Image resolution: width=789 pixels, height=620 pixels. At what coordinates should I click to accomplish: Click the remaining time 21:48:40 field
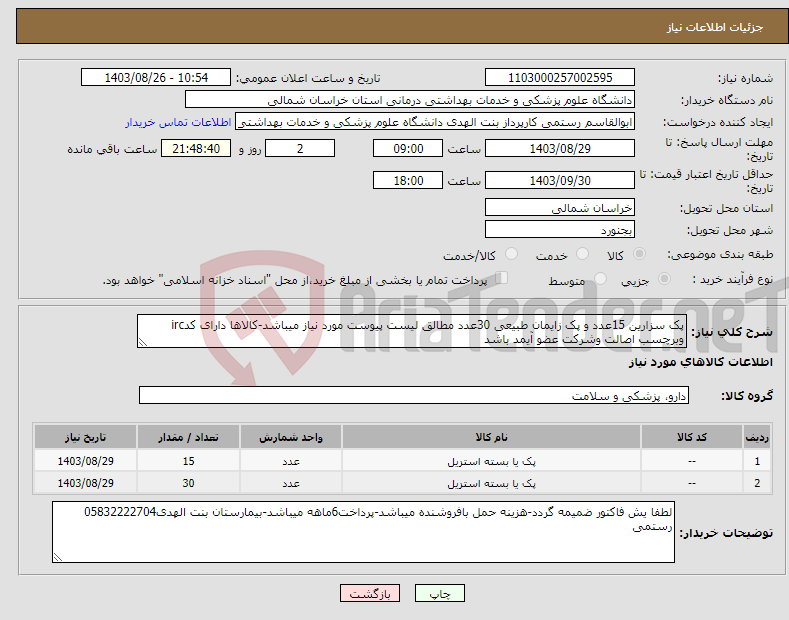pyautogui.click(x=196, y=148)
